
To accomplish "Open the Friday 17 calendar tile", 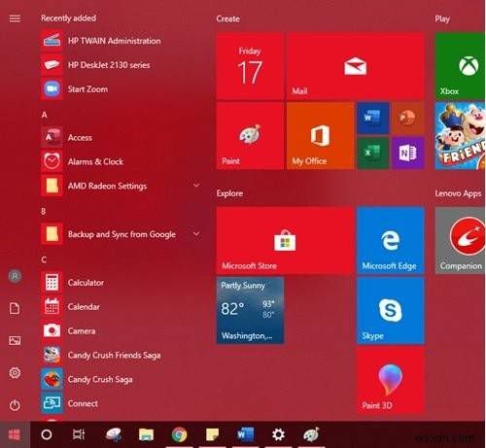I will pyautogui.click(x=250, y=66).
